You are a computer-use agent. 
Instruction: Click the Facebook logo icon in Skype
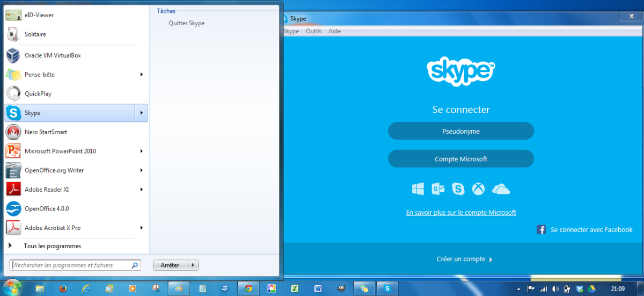pyautogui.click(x=541, y=229)
